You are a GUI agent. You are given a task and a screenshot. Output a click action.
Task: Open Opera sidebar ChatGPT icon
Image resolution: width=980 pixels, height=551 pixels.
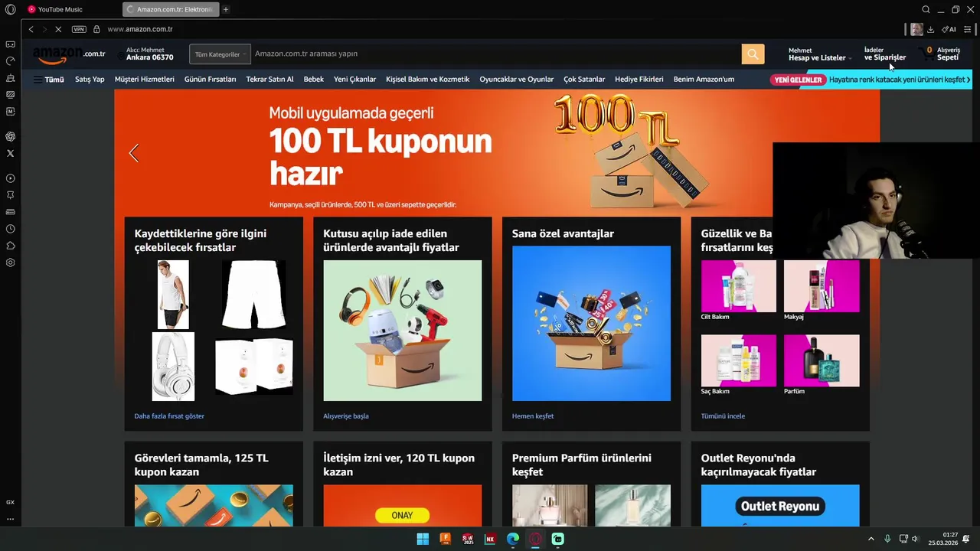pyautogui.click(x=10, y=136)
